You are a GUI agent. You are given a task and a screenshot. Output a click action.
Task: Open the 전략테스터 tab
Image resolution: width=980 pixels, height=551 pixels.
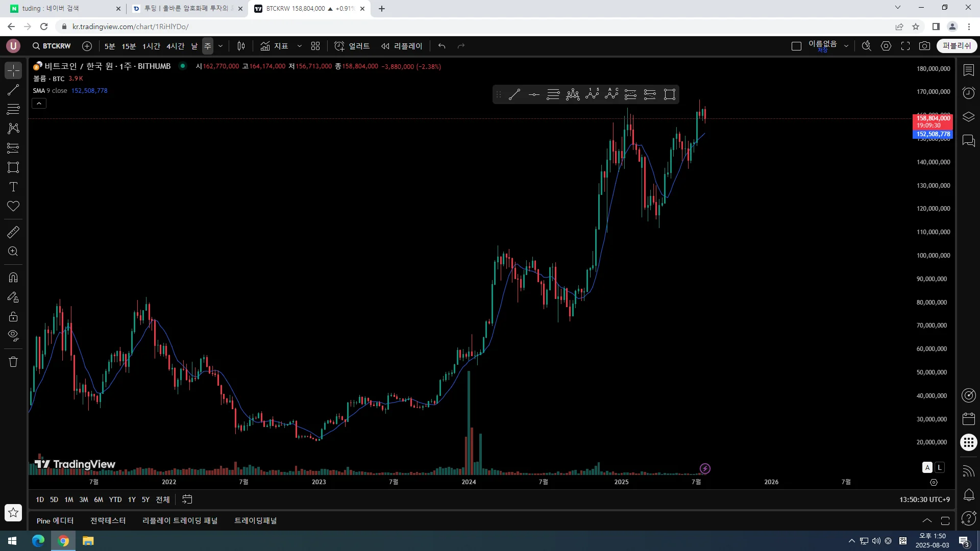coord(108,520)
